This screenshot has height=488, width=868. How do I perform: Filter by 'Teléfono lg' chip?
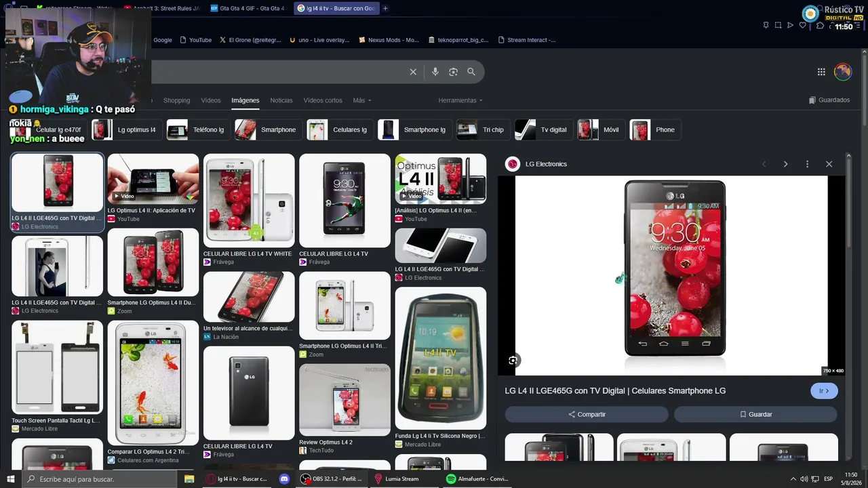198,129
